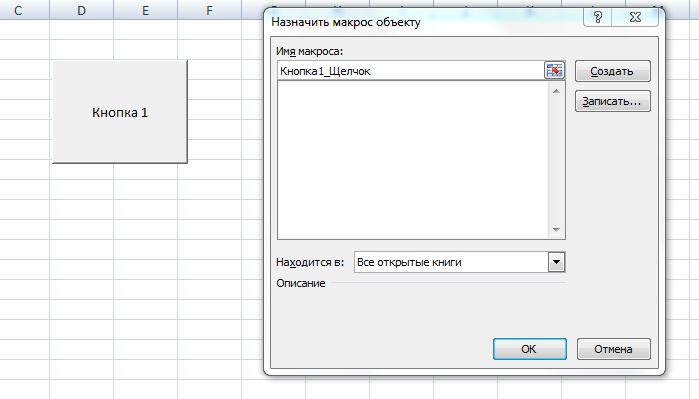Select column F header
The image size is (699, 399).
(210, 10)
